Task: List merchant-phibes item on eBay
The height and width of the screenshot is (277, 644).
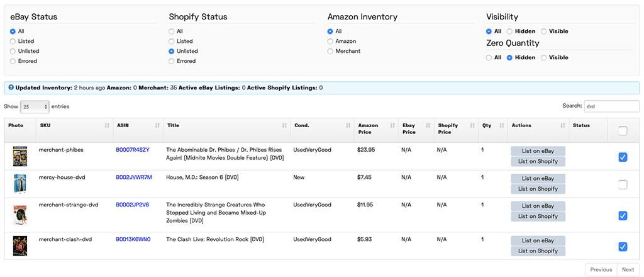Action: (x=538, y=151)
